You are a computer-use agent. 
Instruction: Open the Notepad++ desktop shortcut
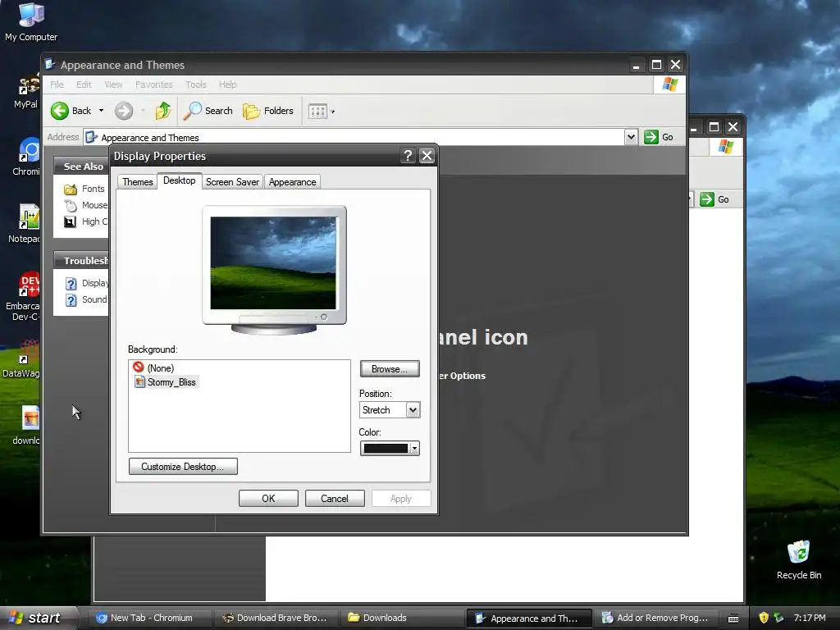[x=25, y=223]
